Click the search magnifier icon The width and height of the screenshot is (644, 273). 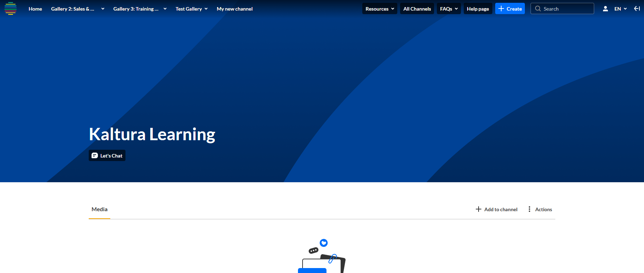[538, 8]
